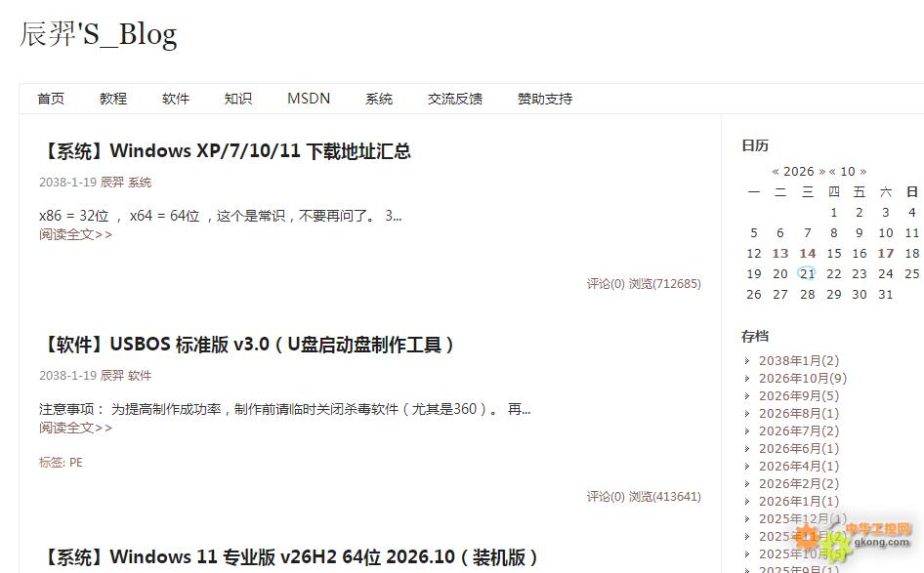Click the 系统 category in first post meta
924x573 pixels.
pyautogui.click(x=140, y=183)
